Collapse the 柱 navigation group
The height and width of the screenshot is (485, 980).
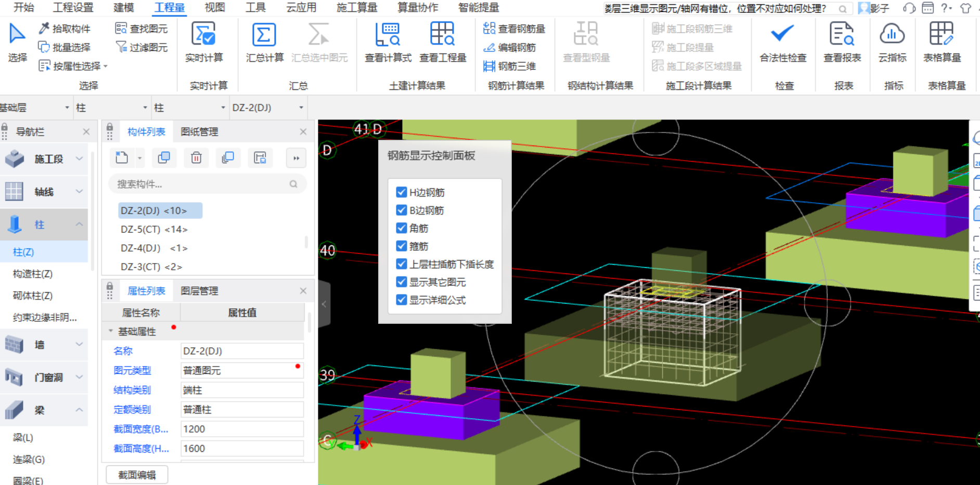point(79,224)
